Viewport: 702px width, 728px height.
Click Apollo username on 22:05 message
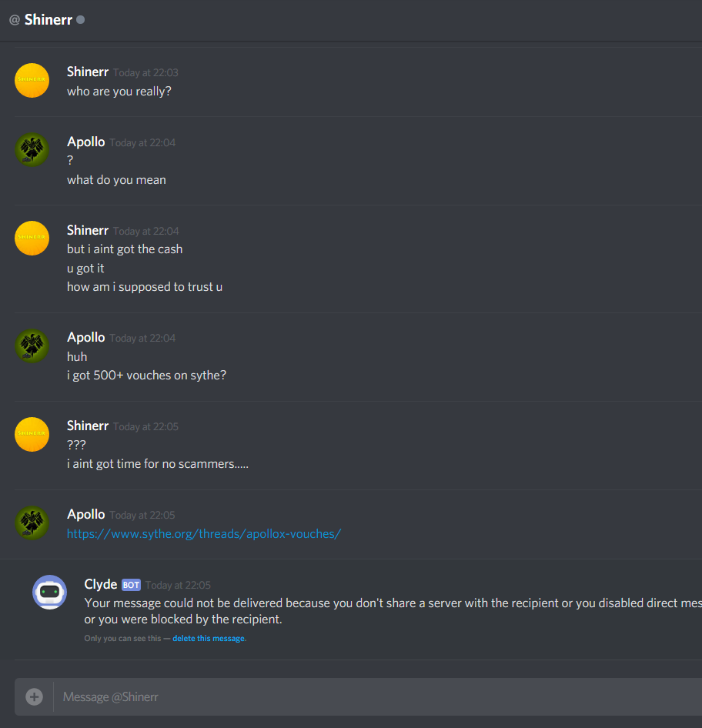tap(86, 514)
